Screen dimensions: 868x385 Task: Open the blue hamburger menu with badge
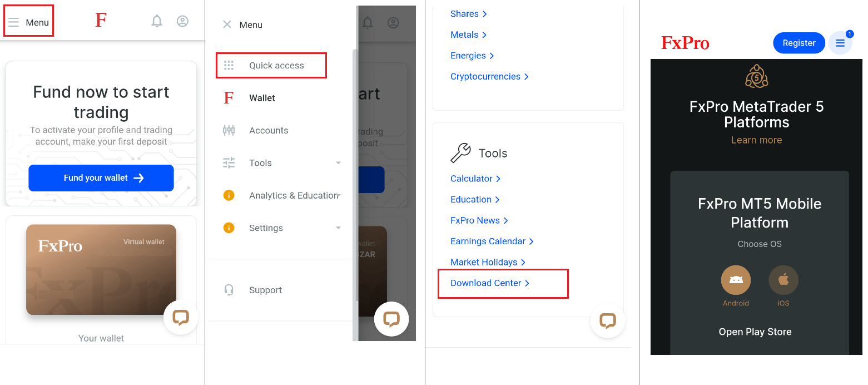(x=840, y=43)
